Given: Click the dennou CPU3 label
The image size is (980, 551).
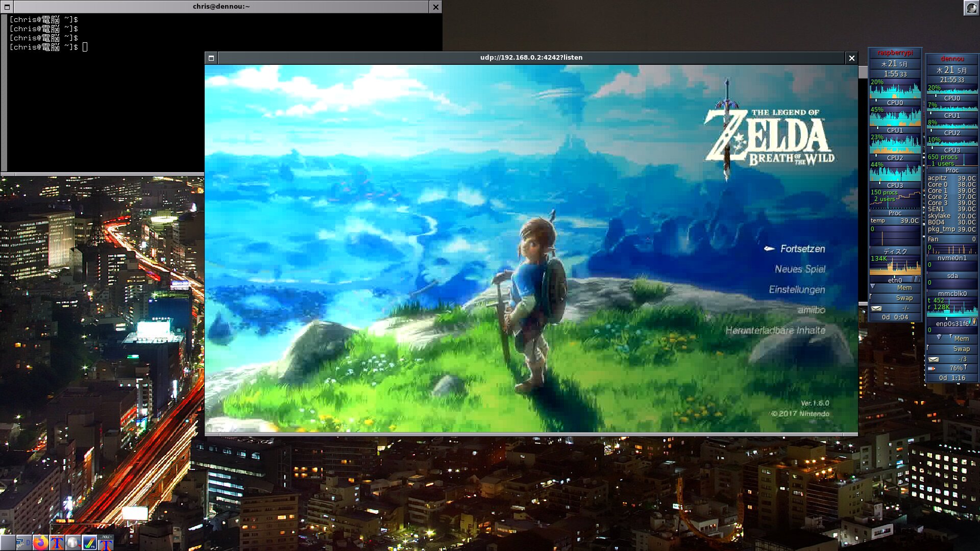Looking at the screenshot, I should (x=952, y=150).
